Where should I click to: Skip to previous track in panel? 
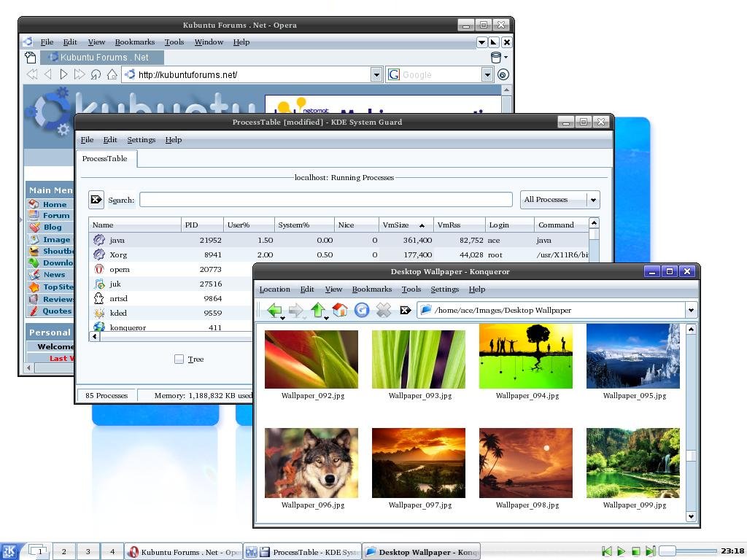click(x=606, y=551)
